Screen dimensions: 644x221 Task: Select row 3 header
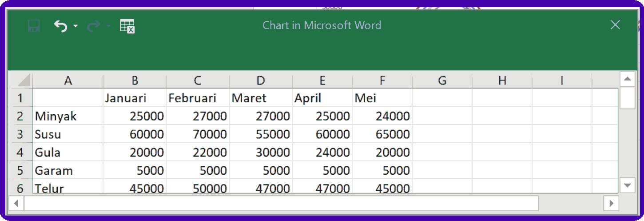coord(20,134)
